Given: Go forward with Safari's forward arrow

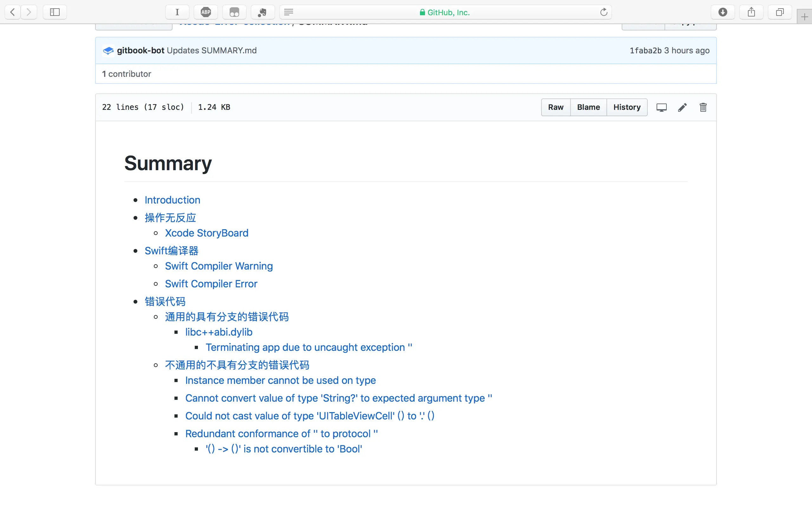Looking at the screenshot, I should [x=29, y=12].
